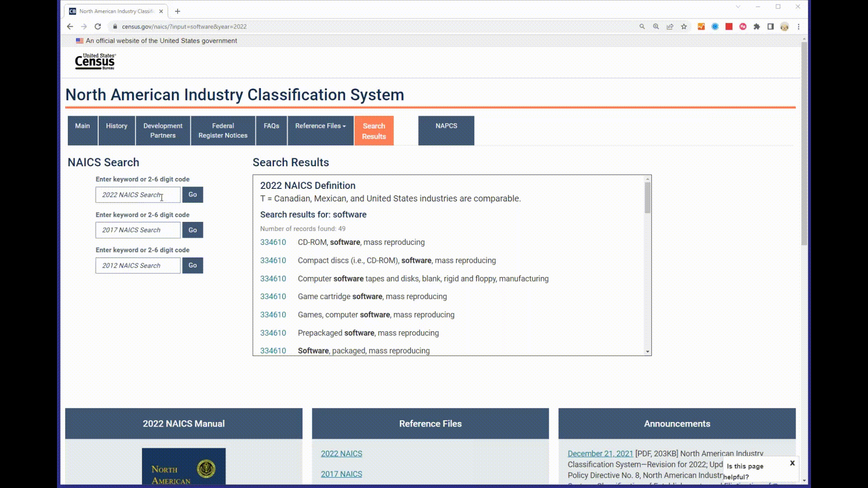The height and width of the screenshot is (488, 868).
Task: Open Chrome extensions puzzle icon
Action: (x=757, y=27)
